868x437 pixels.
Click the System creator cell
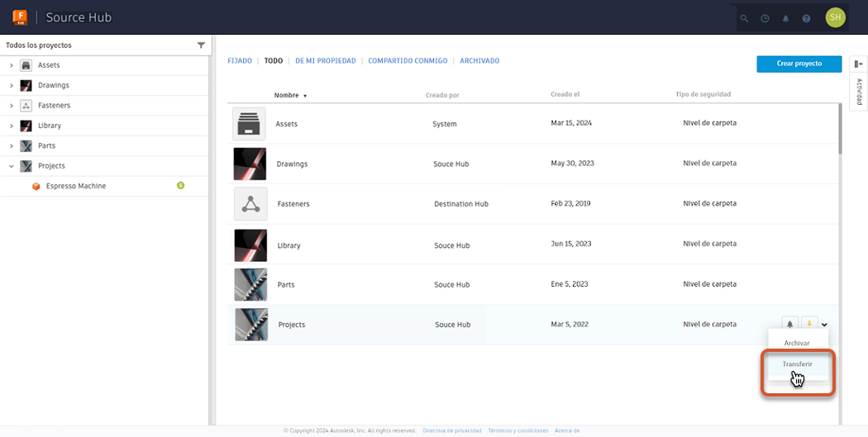[445, 124]
